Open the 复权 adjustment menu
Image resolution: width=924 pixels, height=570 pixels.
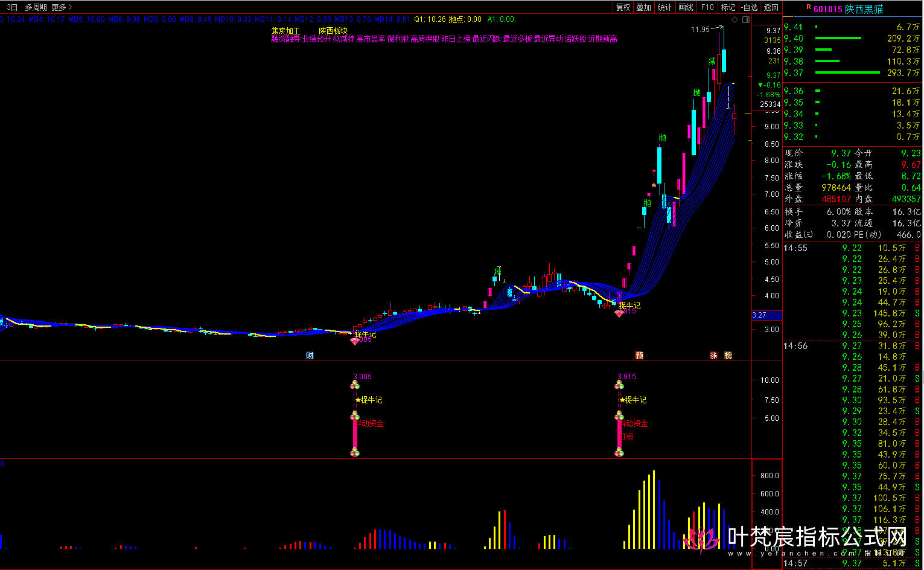(x=623, y=7)
